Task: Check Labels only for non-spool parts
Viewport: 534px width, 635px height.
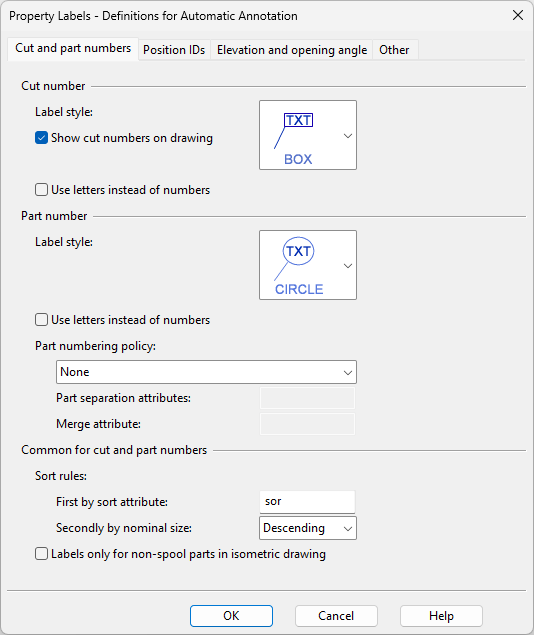Action: [41, 554]
